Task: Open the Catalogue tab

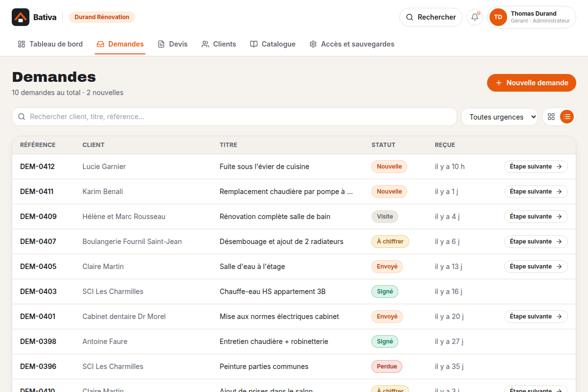Action: [x=272, y=44]
